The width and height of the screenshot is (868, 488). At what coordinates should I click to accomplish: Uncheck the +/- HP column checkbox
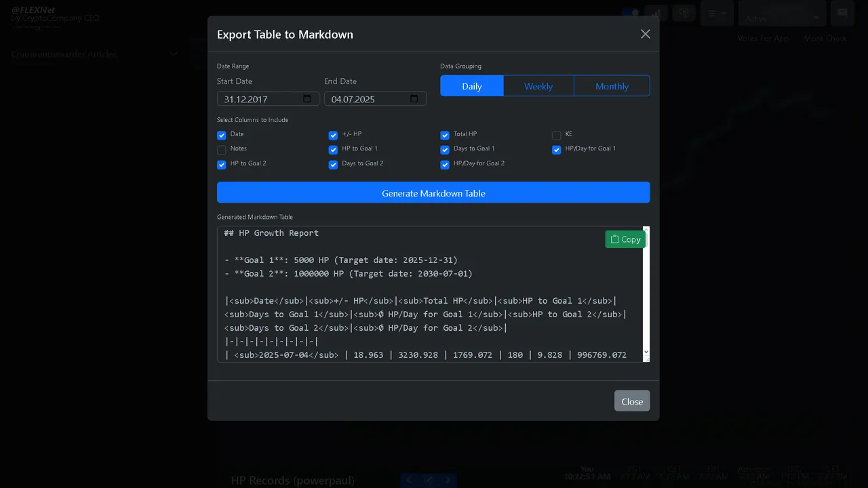[x=333, y=135]
